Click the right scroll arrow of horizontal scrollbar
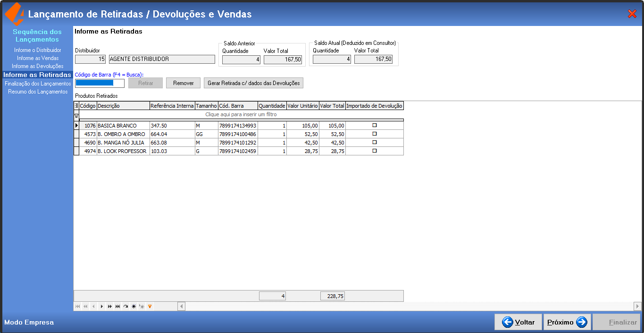This screenshot has height=333, width=644. 637,307
